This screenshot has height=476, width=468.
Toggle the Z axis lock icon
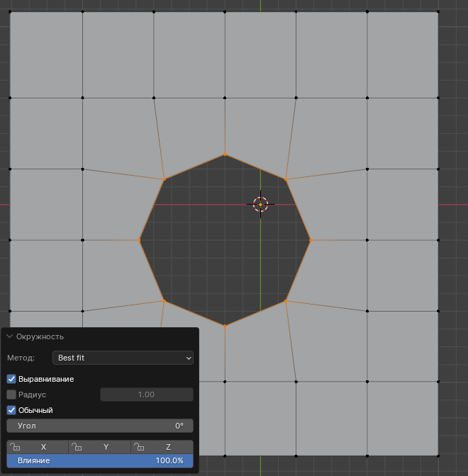point(140,447)
